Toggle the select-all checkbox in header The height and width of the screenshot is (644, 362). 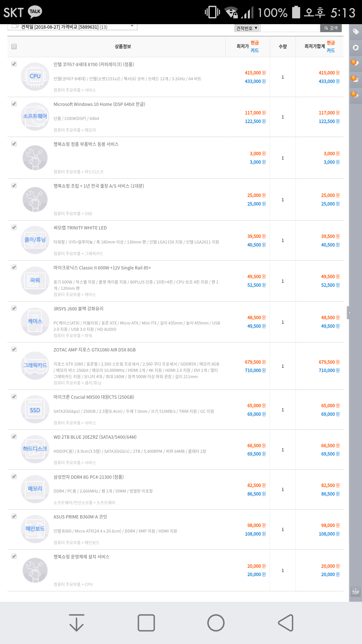pos(14,47)
